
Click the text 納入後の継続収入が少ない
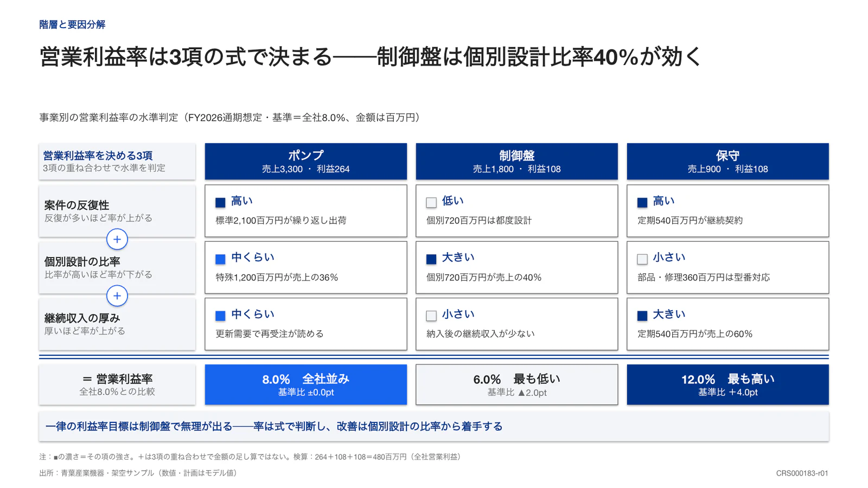tap(481, 334)
